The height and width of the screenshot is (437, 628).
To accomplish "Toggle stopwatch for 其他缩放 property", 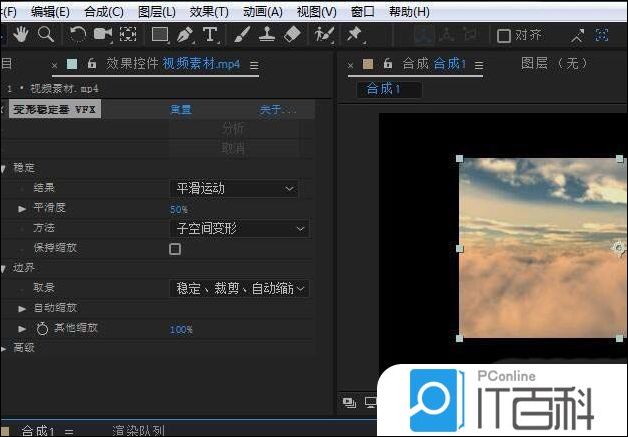I will (x=42, y=328).
